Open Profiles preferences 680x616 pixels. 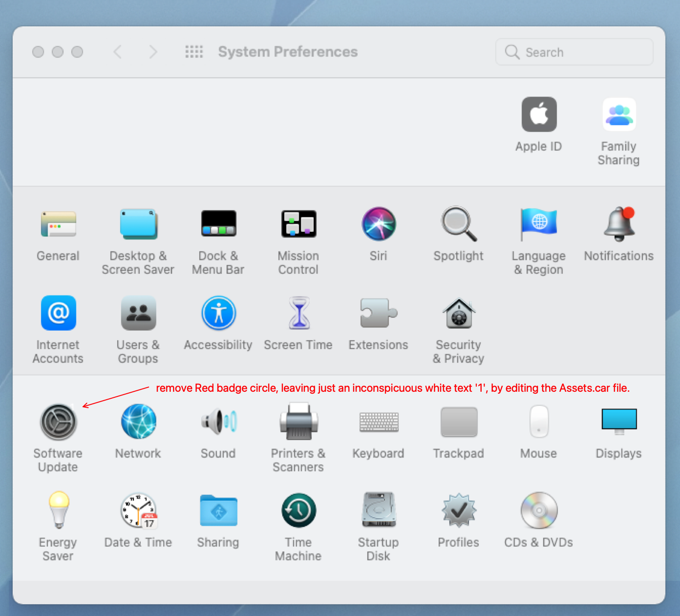[459, 510]
